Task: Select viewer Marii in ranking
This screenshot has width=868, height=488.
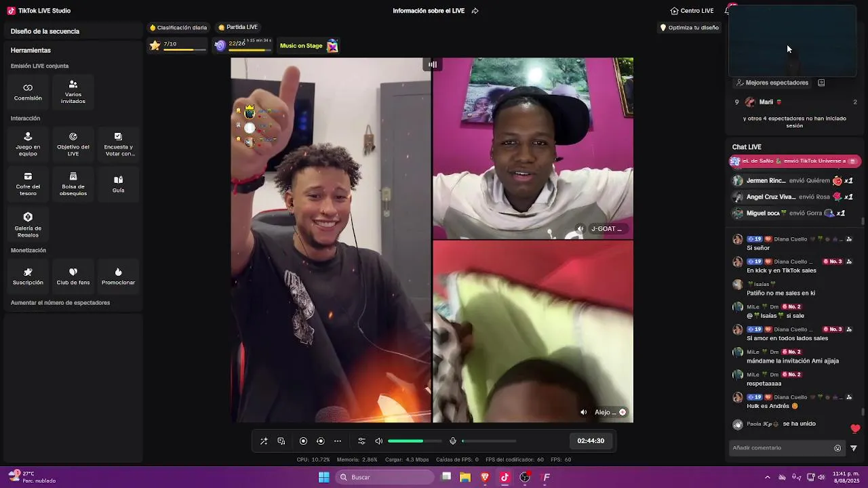Action: pyautogui.click(x=796, y=102)
